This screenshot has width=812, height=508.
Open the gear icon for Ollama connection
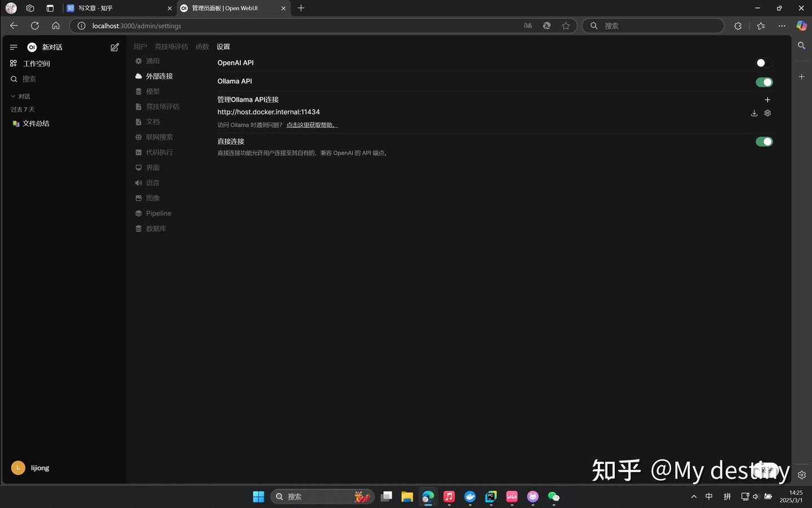(767, 113)
